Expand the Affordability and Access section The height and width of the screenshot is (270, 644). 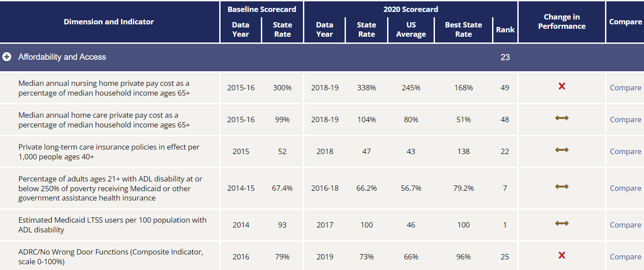(7, 57)
